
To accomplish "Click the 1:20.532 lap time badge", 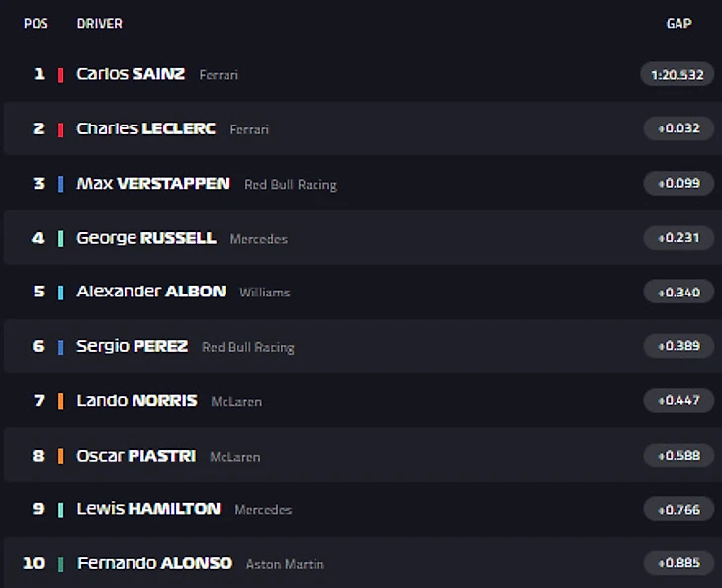I will (x=677, y=74).
